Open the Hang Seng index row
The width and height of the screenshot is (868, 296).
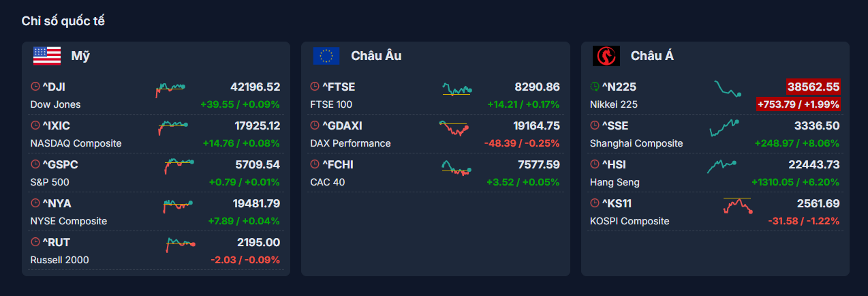pos(615,182)
